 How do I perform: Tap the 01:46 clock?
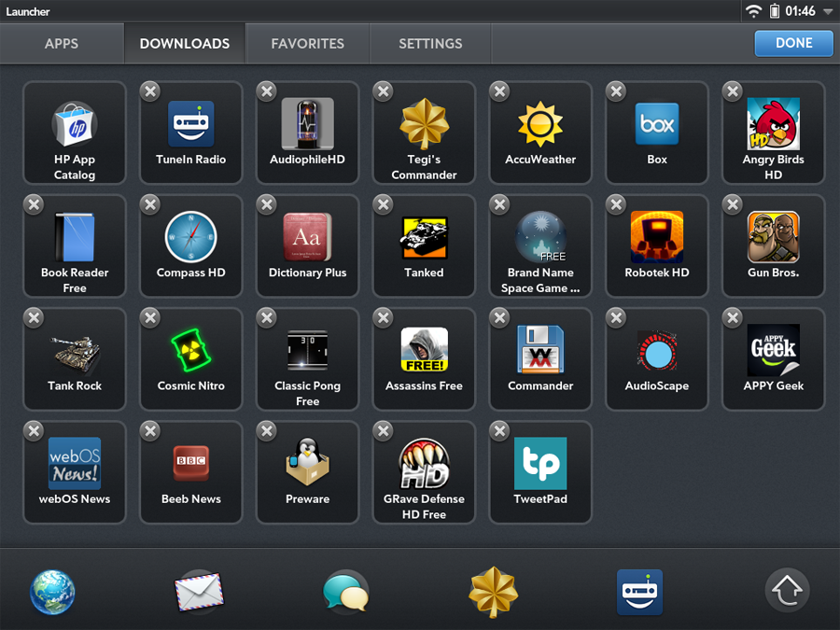coord(801,11)
